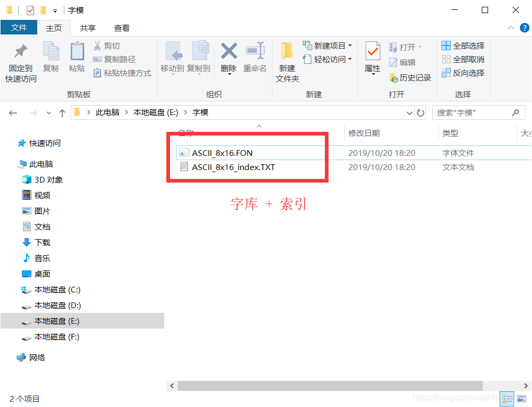Image resolution: width=532 pixels, height=407 pixels.
Task: Collapse the ribbon with the chevron
Action: [x=511, y=28]
